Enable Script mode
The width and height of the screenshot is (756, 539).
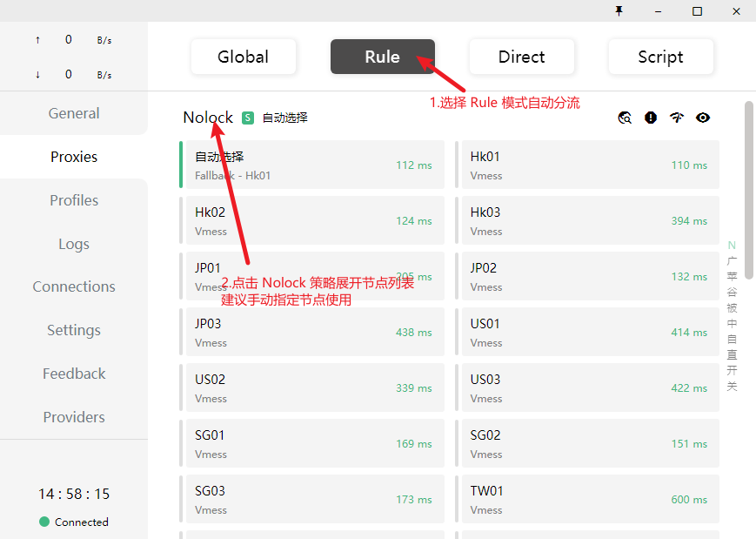[x=661, y=57]
